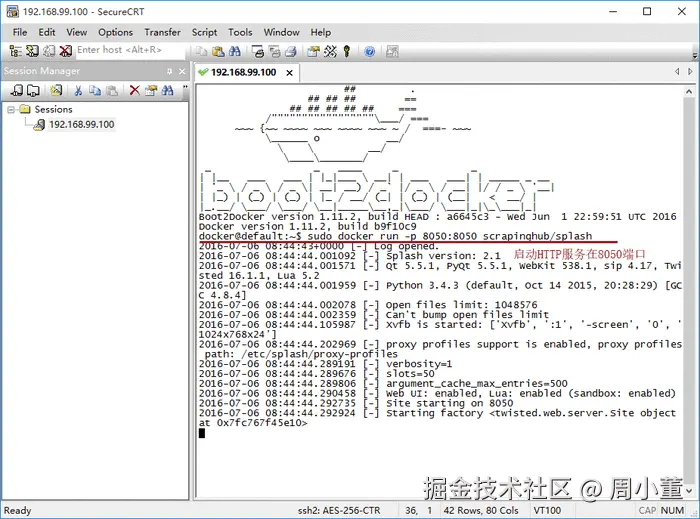Open the View menu

coord(76,32)
